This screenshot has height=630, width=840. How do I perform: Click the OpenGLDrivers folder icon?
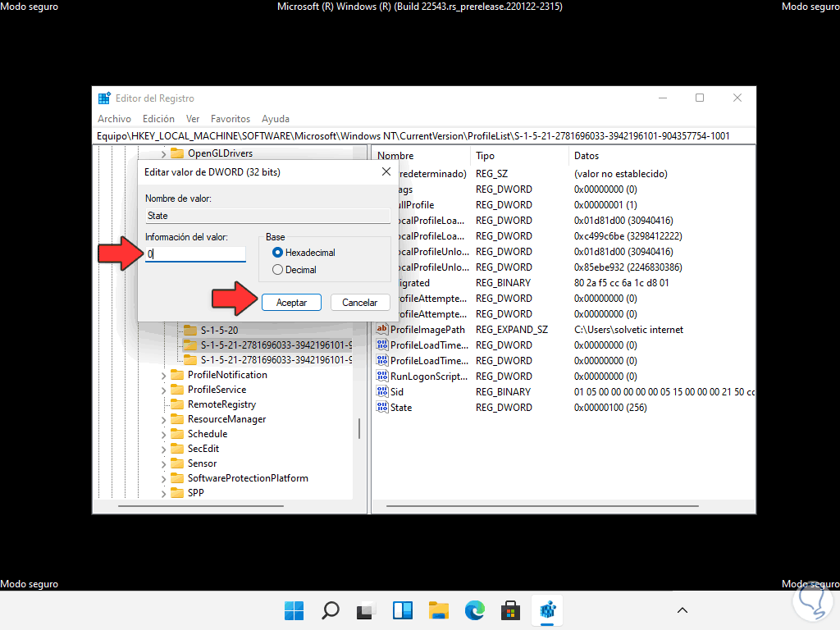point(177,153)
